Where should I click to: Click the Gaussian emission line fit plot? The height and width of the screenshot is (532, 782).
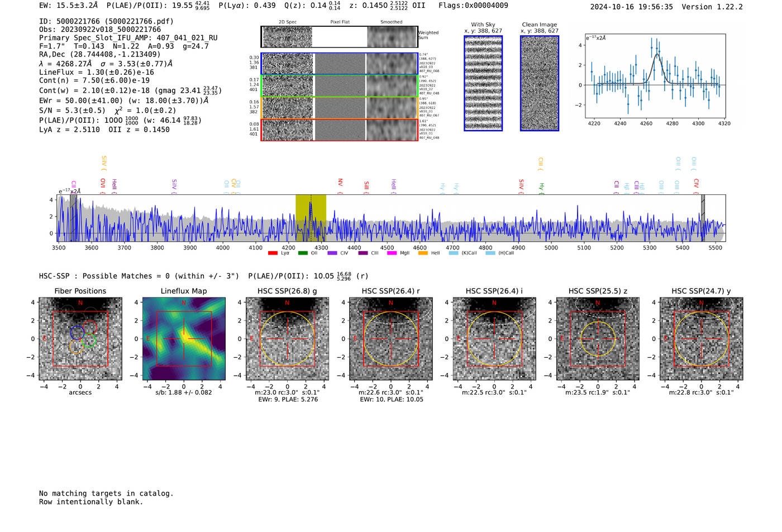tap(655, 76)
